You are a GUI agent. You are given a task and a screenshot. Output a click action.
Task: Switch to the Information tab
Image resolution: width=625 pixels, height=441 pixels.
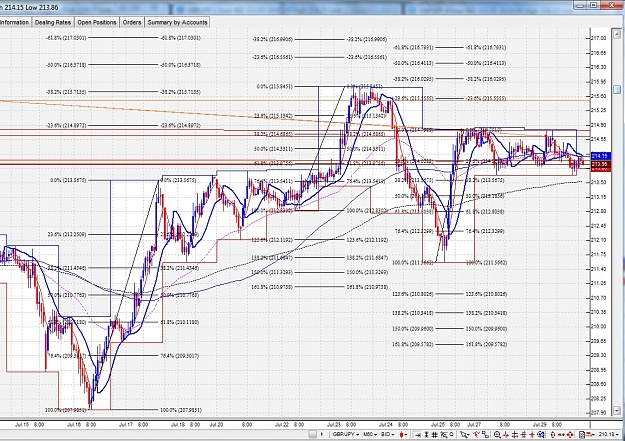[14, 22]
